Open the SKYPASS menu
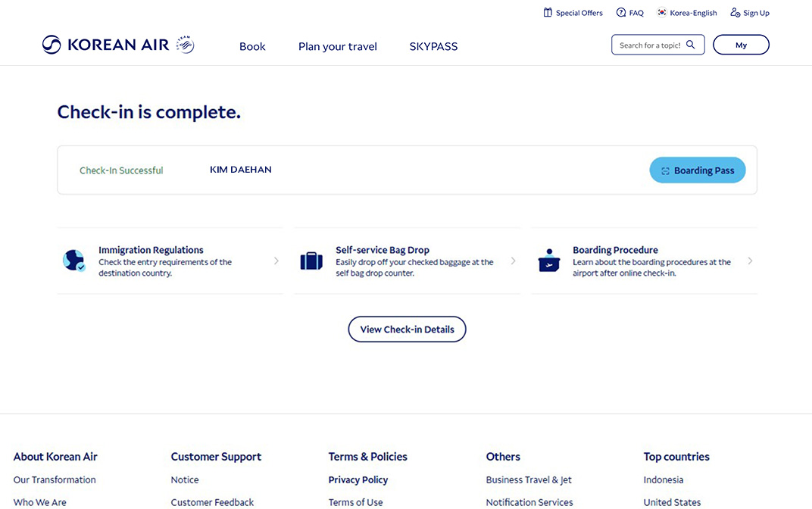Screen dimensions: 812x509 (433, 47)
